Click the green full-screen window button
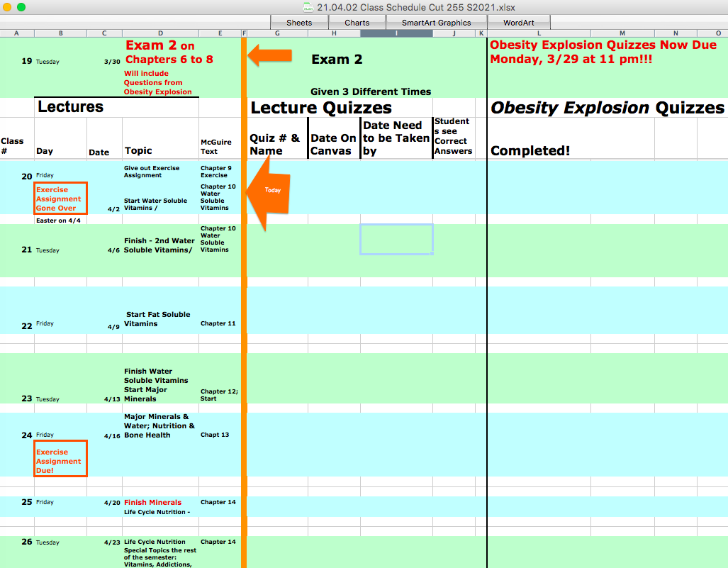728x568 pixels. pos(21,7)
